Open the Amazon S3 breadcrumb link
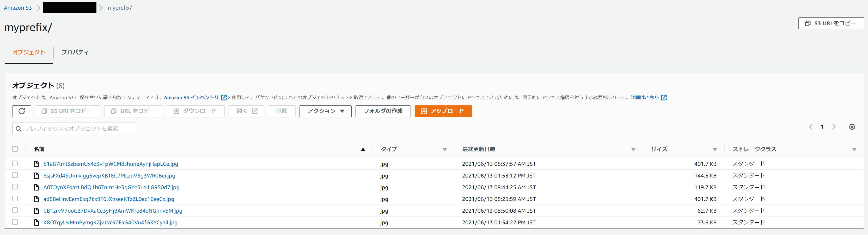Viewport: 868px width, 235px height. pos(18,8)
